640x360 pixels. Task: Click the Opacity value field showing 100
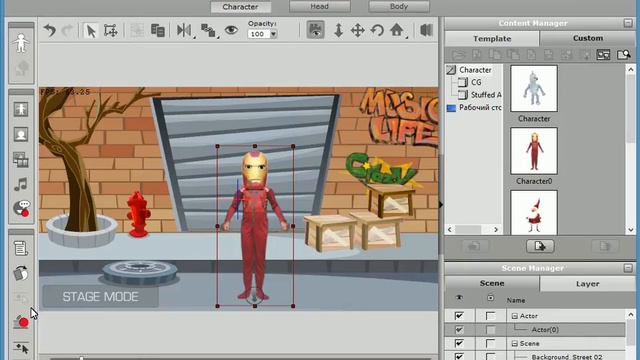coord(258,34)
